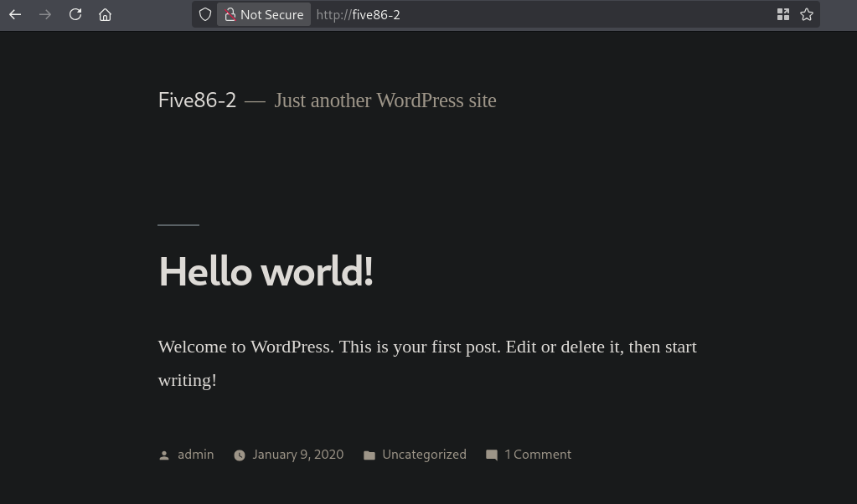857x504 pixels.
Task: Open the browser home page icon
Action: coord(105,15)
